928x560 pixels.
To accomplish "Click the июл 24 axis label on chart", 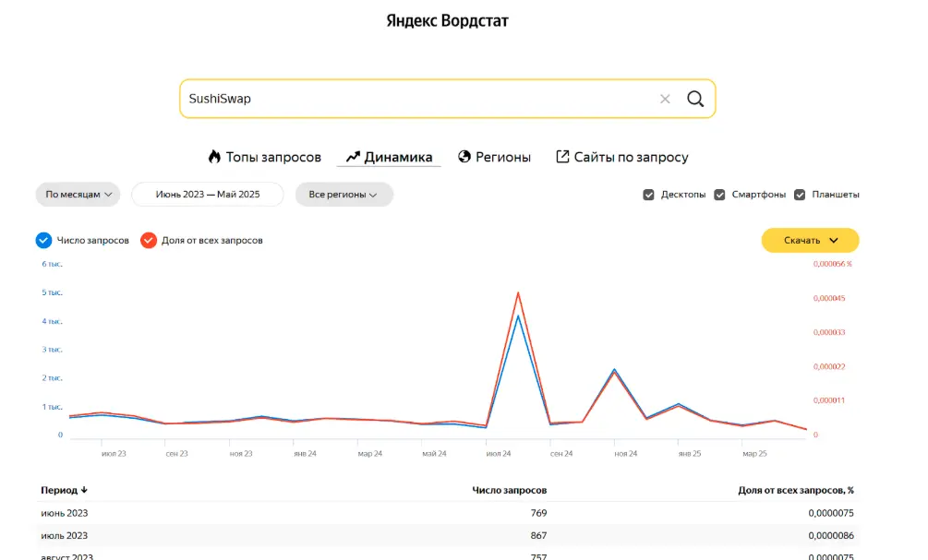I will tap(499, 454).
